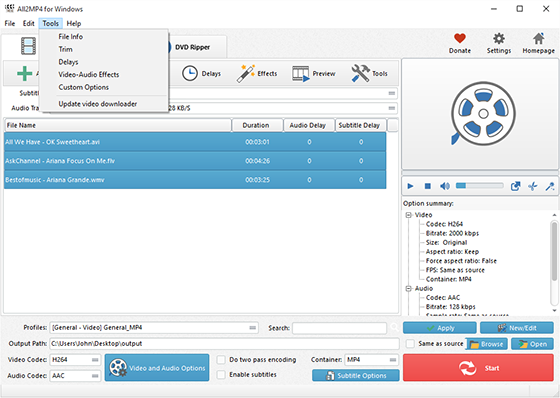Screen dimensions: 560x398
Task: Go to Homepage house icon
Action: [539, 39]
